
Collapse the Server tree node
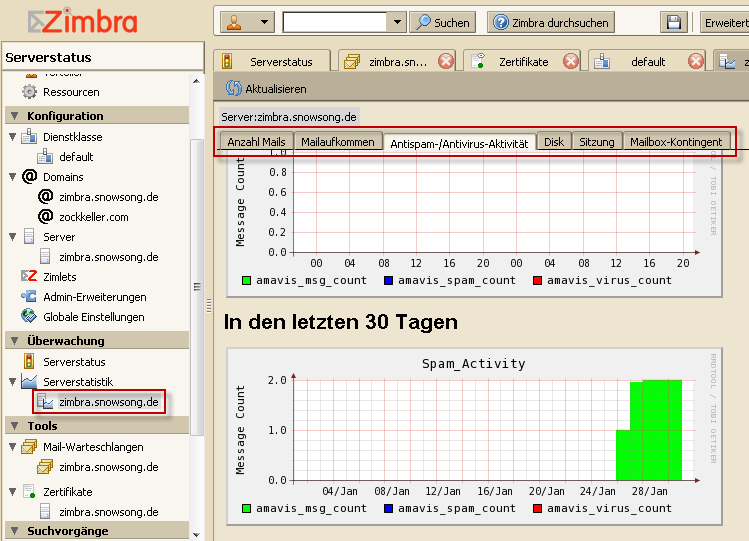point(12,237)
